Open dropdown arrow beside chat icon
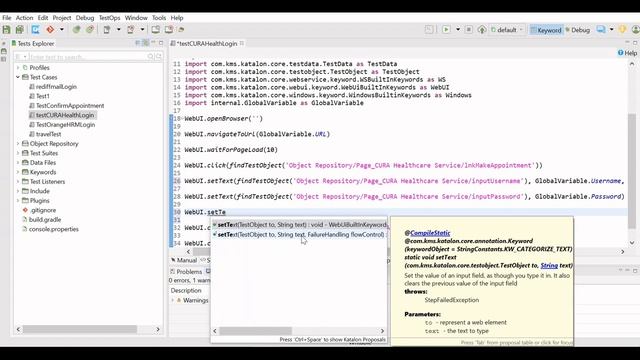Viewport: 640px width, 360px height. (611, 29)
